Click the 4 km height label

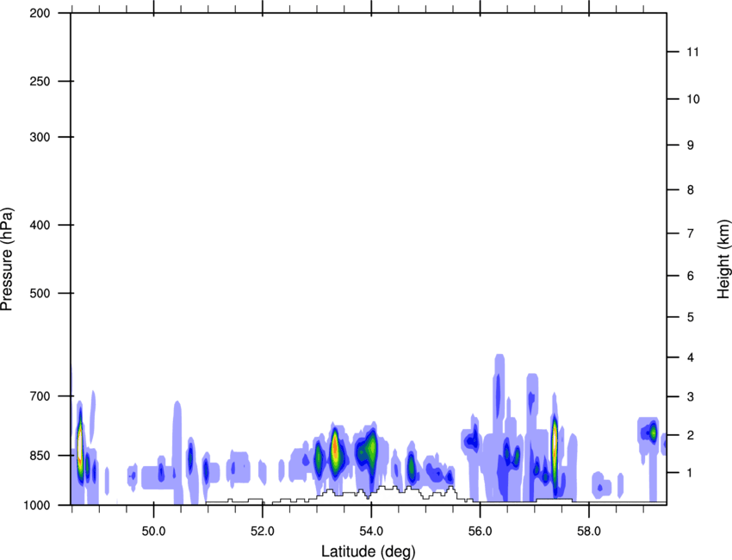pos(691,358)
